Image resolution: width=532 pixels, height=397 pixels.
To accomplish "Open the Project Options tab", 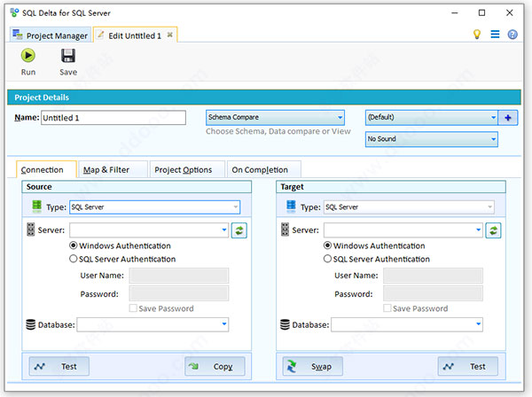I will point(187,169).
